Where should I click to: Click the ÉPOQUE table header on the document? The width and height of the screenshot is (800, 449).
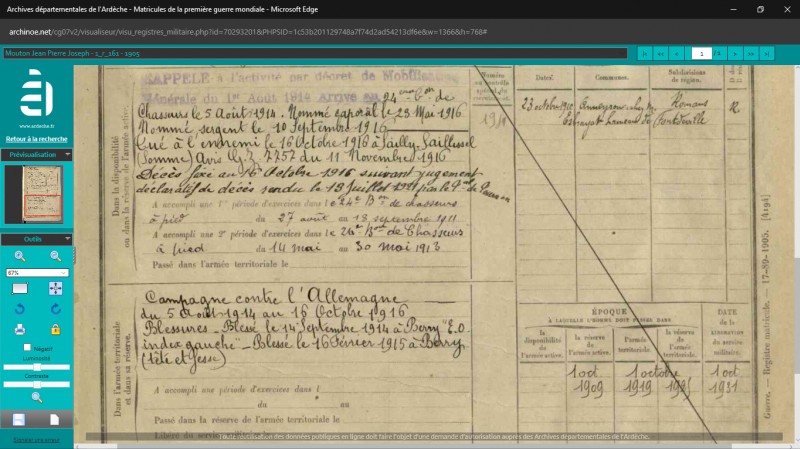click(x=609, y=311)
